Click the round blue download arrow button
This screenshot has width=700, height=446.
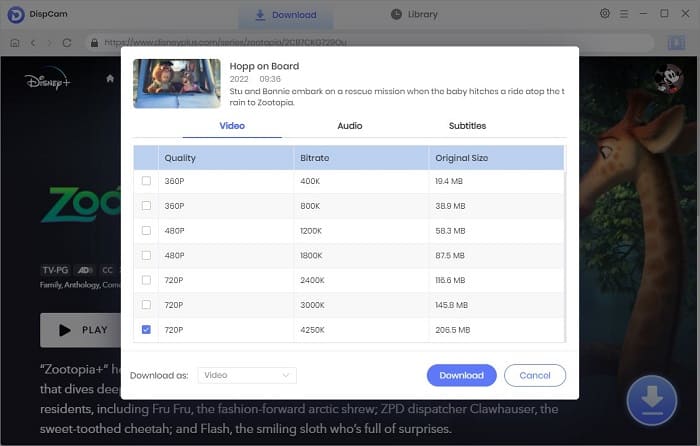click(652, 400)
